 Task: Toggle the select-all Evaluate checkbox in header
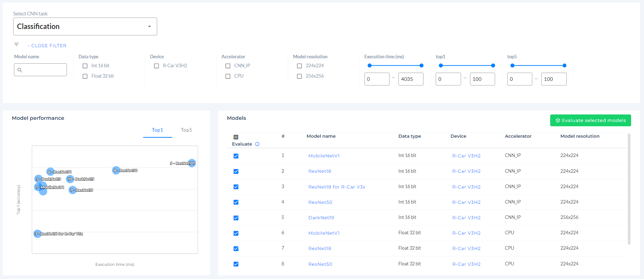[236, 137]
